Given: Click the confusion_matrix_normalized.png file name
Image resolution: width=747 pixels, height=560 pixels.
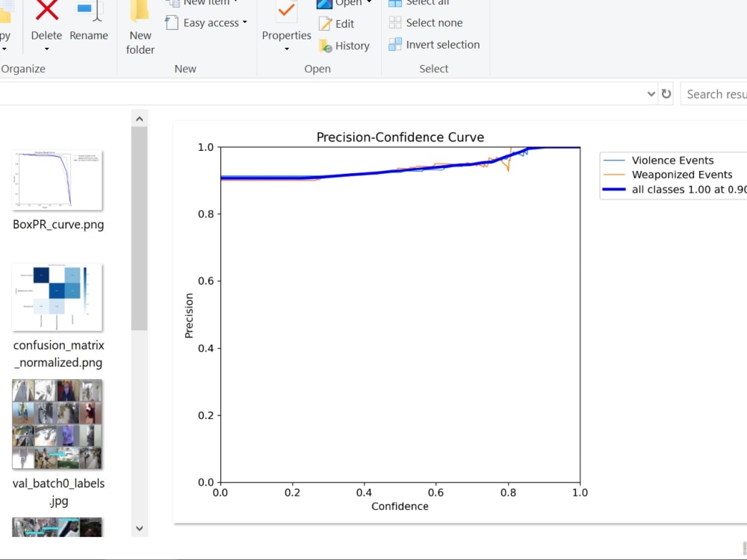Looking at the screenshot, I should pos(58,354).
